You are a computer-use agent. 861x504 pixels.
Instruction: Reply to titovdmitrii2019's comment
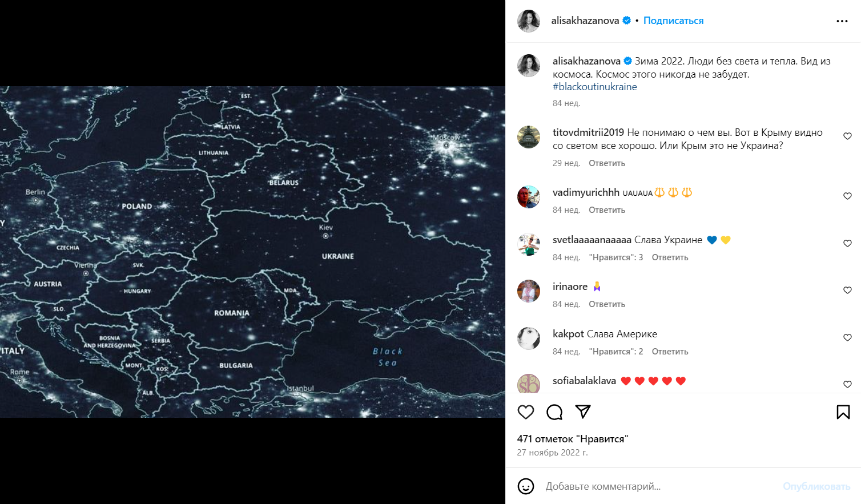pyautogui.click(x=607, y=163)
